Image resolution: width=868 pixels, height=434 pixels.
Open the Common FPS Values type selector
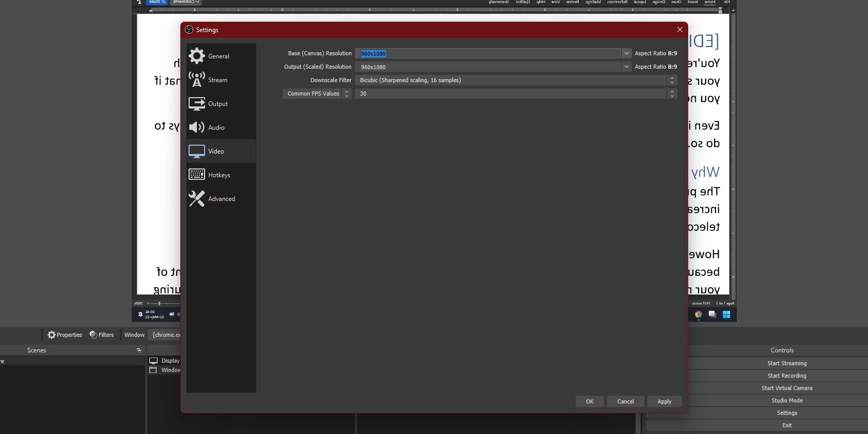317,94
